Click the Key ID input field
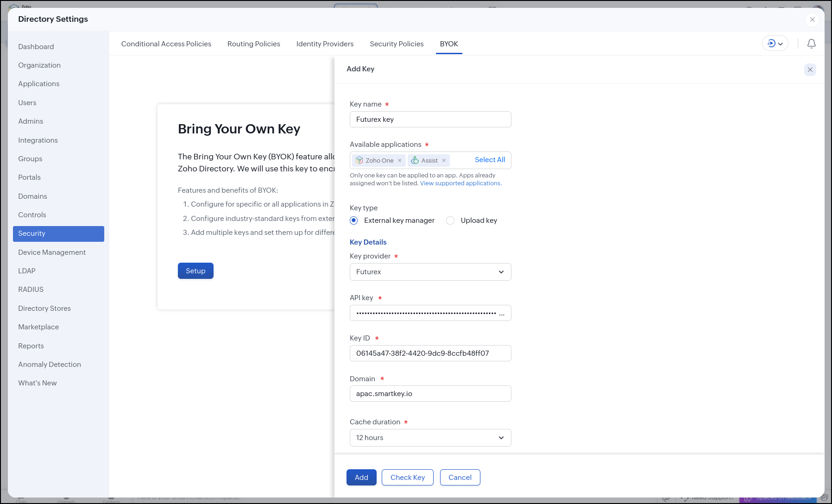832x504 pixels. (430, 353)
